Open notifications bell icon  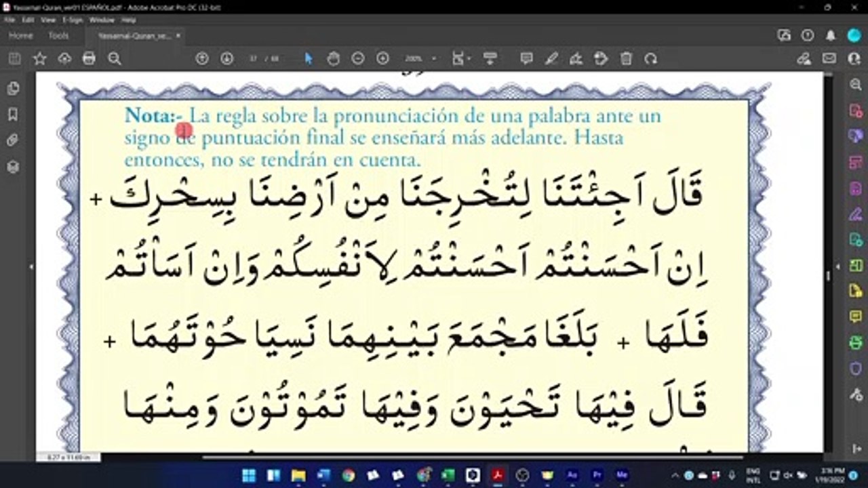(x=831, y=36)
